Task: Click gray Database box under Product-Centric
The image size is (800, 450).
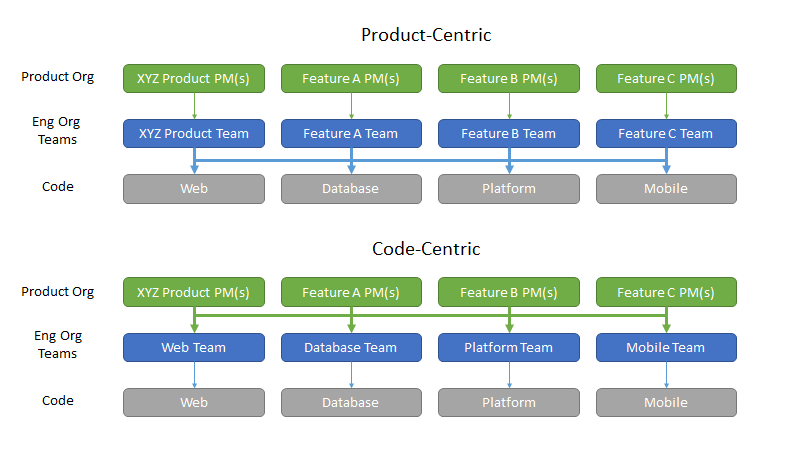Action: (351, 189)
